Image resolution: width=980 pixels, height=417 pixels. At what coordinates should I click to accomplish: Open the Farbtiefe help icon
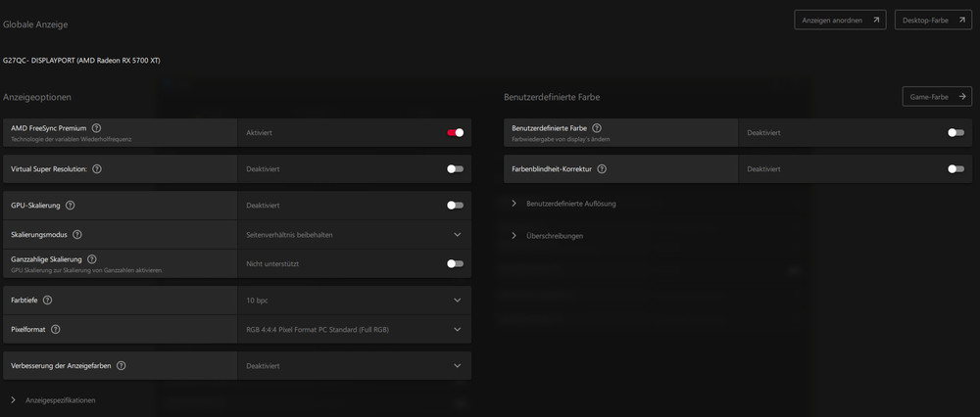(x=47, y=301)
